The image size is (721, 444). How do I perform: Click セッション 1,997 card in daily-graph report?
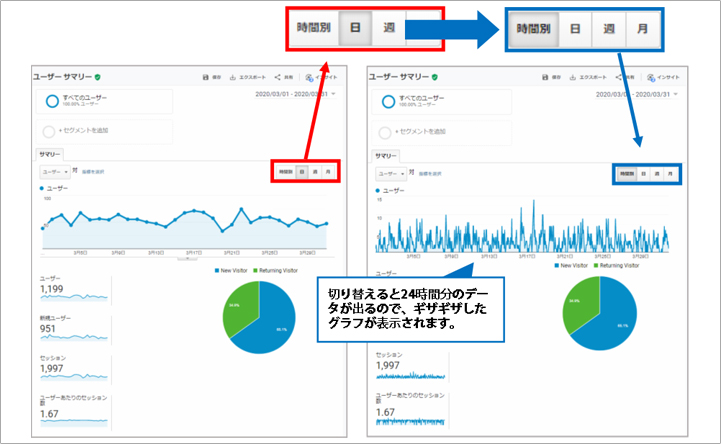pos(74,369)
